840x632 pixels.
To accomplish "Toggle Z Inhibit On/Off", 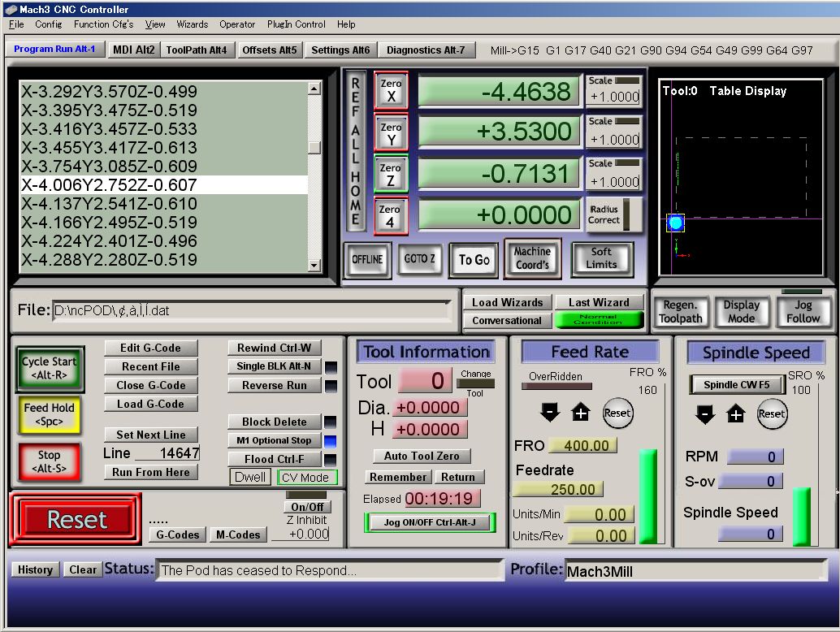I will (x=308, y=507).
